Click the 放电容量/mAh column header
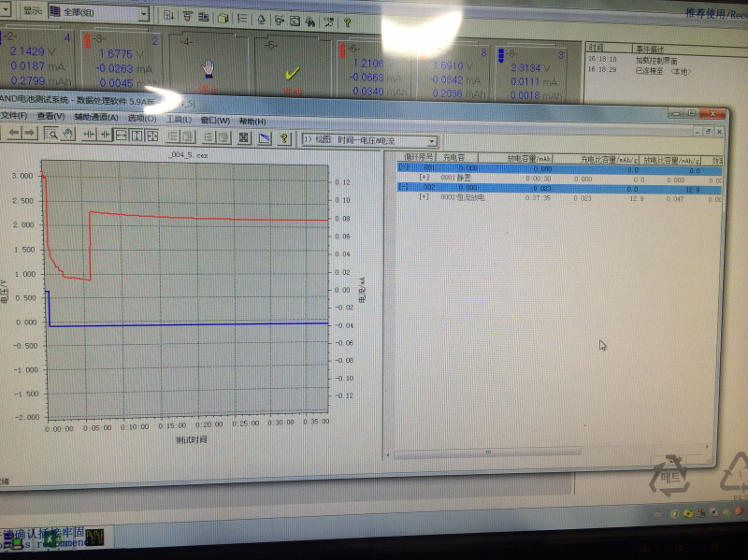Viewport: 748px width, 560px height. pyautogui.click(x=517, y=158)
